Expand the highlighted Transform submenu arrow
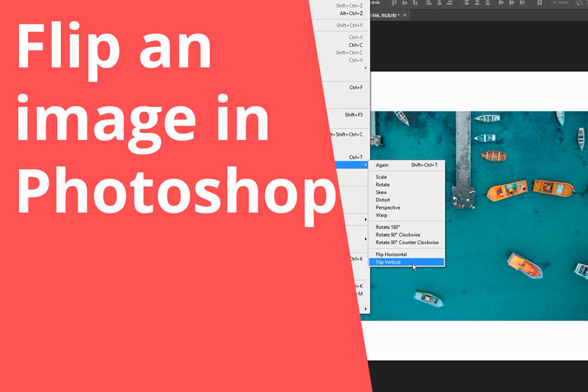This screenshot has height=392, width=588. coord(365,165)
